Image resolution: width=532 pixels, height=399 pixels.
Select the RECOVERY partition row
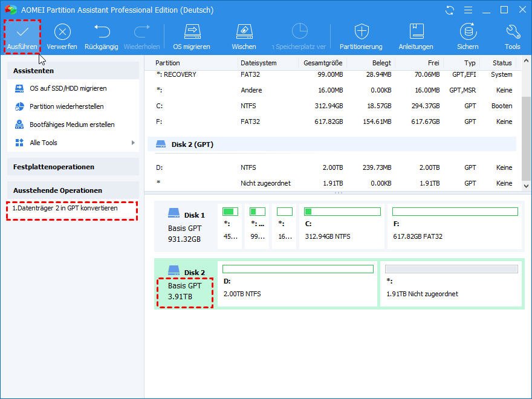tap(332, 74)
